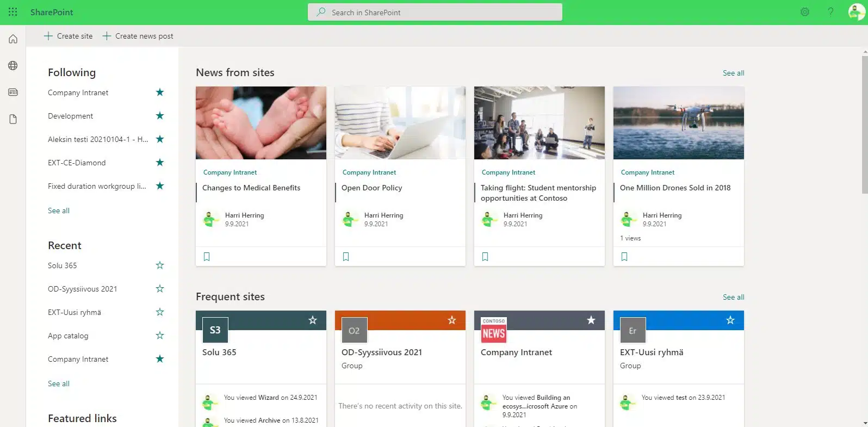The height and width of the screenshot is (427, 868).
Task: Click Create news post
Action: coord(138,36)
